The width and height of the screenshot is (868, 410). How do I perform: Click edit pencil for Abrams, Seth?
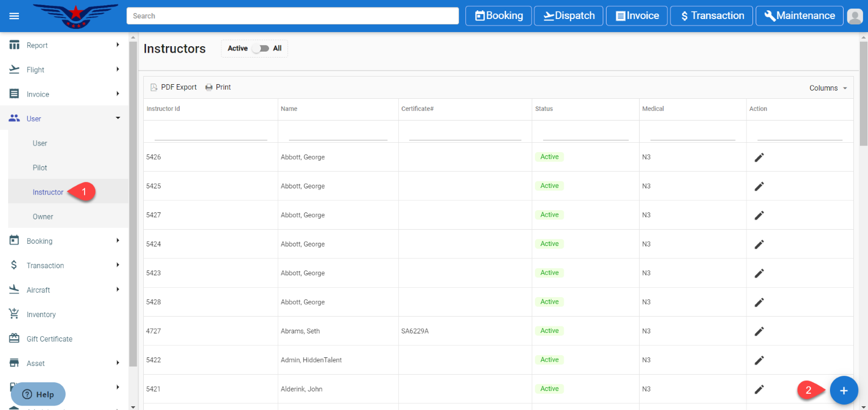pyautogui.click(x=759, y=331)
